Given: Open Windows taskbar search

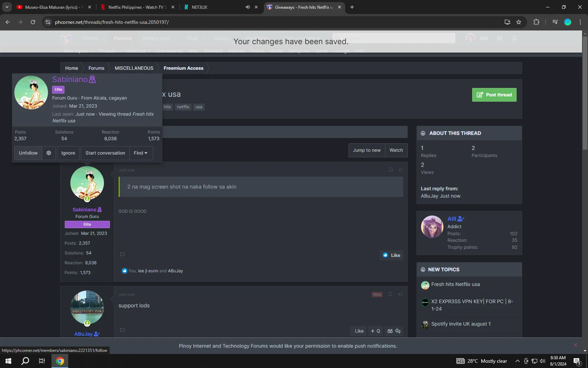Looking at the screenshot, I should (x=25, y=361).
